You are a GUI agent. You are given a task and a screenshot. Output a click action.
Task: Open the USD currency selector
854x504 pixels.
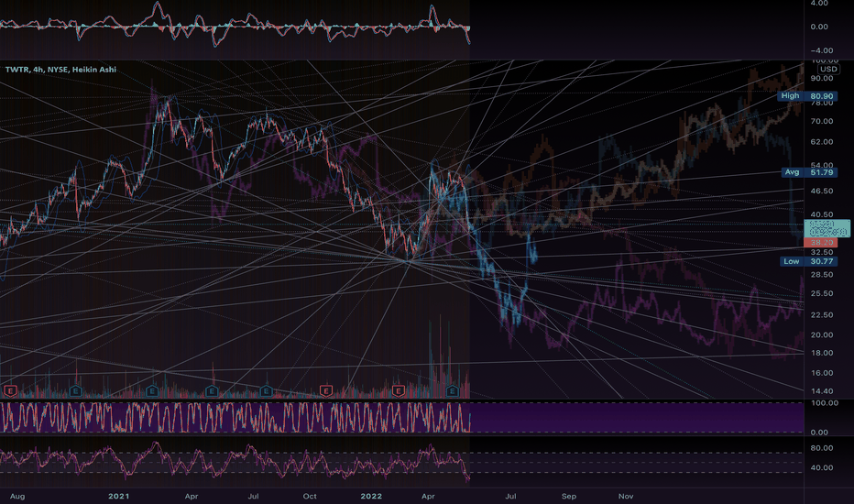(828, 70)
